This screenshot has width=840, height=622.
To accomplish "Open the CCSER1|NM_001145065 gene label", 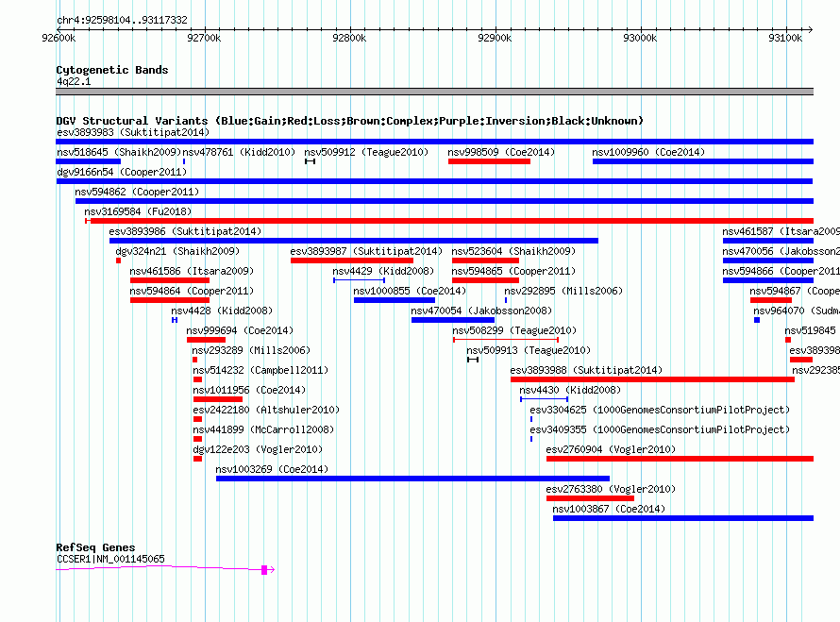I will pos(110,559).
